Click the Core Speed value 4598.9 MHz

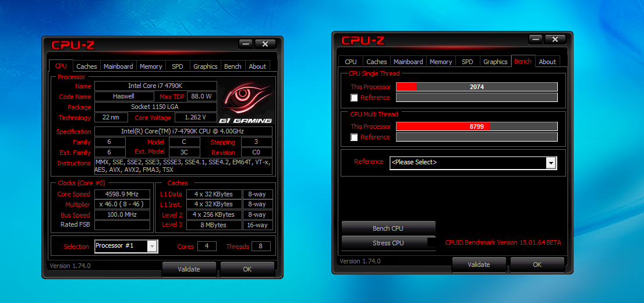[122, 194]
